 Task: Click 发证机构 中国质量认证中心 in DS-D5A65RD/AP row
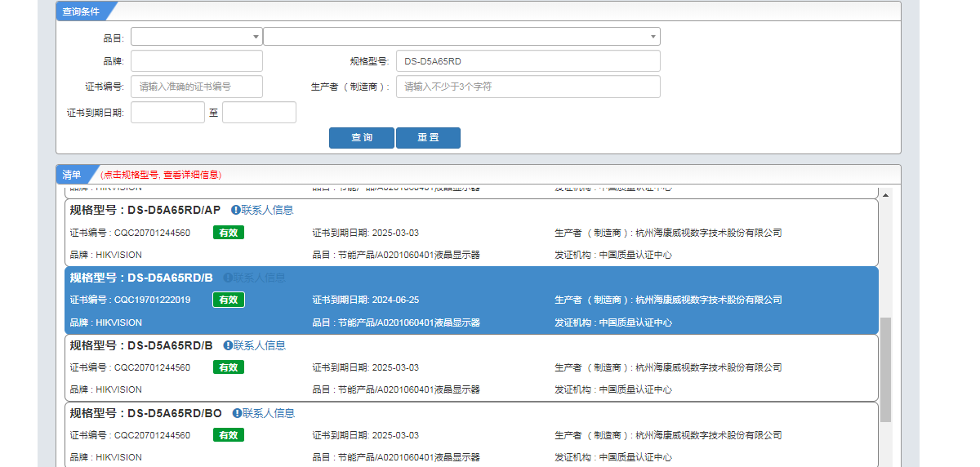(613, 255)
